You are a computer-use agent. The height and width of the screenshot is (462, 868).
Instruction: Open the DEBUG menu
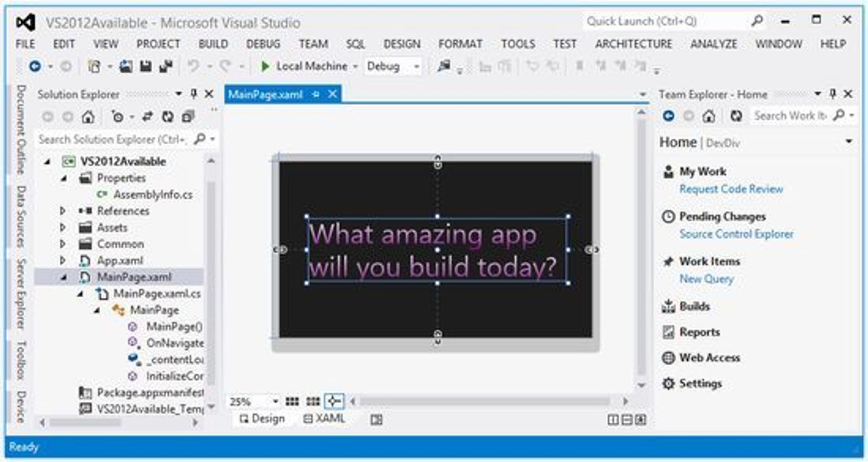263,44
